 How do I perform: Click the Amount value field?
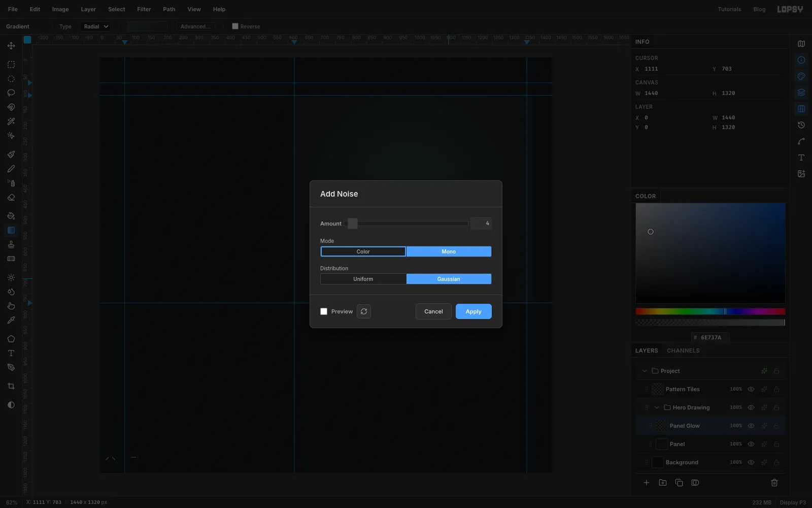(x=481, y=224)
